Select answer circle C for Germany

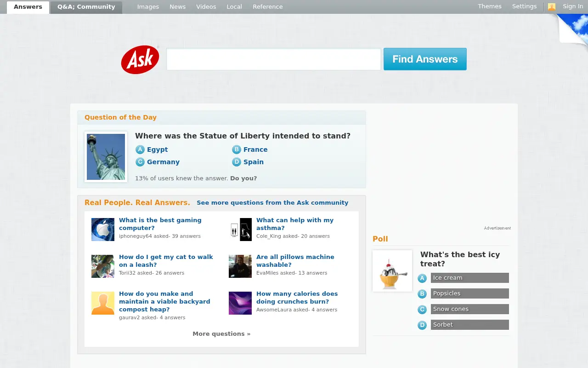click(140, 162)
